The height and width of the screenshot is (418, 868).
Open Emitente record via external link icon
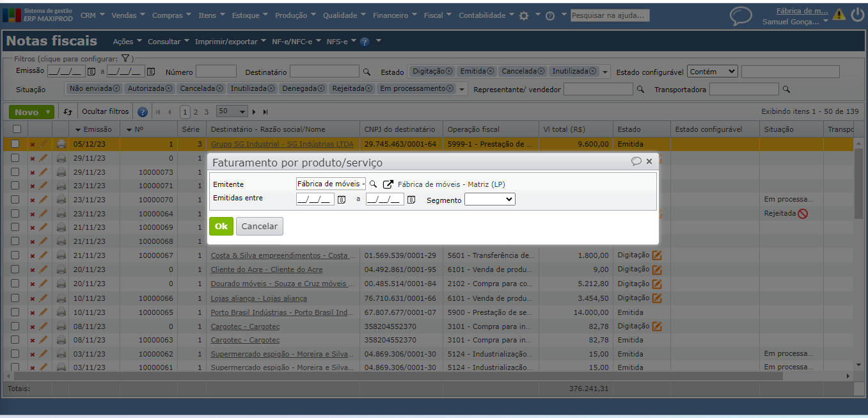[x=388, y=184]
